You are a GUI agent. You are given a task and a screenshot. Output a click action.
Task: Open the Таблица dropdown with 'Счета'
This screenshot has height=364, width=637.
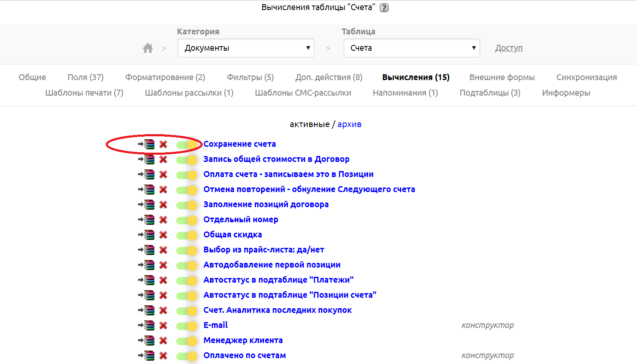coord(411,48)
